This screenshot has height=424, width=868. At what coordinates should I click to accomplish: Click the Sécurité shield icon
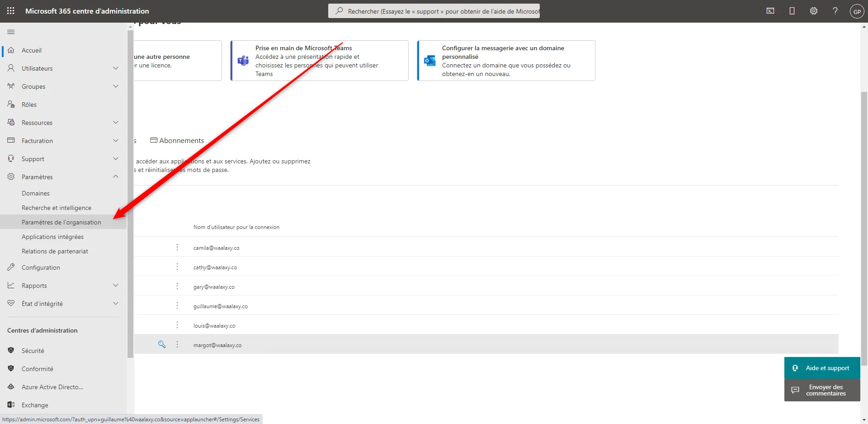click(11, 351)
